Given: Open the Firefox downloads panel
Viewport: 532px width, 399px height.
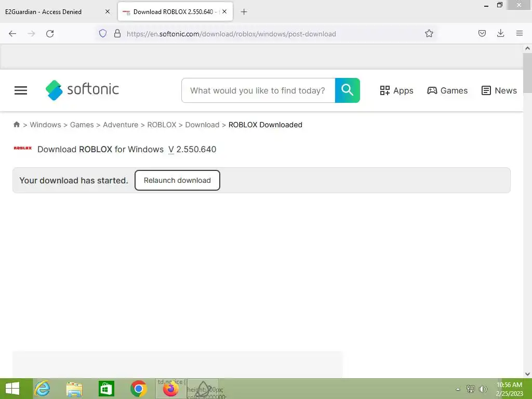Looking at the screenshot, I should click(x=500, y=33).
